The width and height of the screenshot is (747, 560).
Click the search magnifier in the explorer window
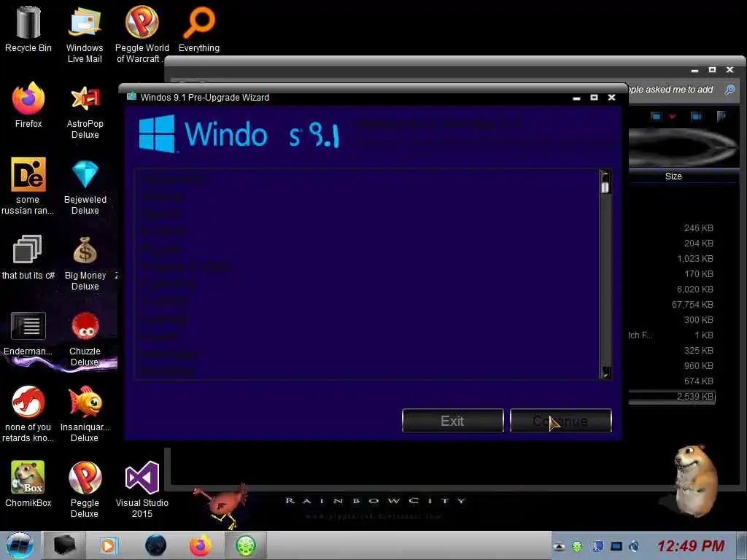coord(729,90)
